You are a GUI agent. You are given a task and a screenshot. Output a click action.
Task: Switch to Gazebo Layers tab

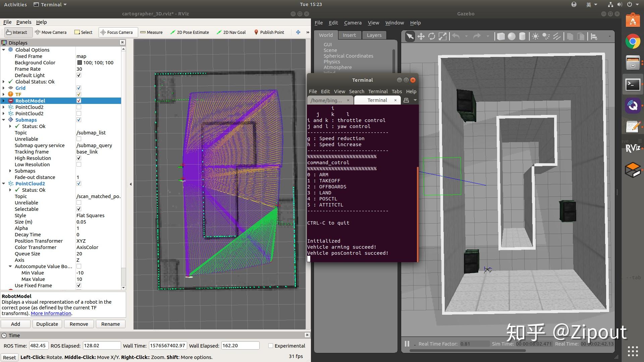[x=374, y=35]
